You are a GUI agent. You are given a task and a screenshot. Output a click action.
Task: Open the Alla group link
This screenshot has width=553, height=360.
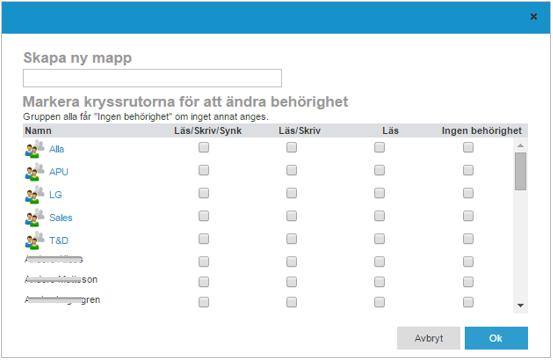[x=56, y=149]
